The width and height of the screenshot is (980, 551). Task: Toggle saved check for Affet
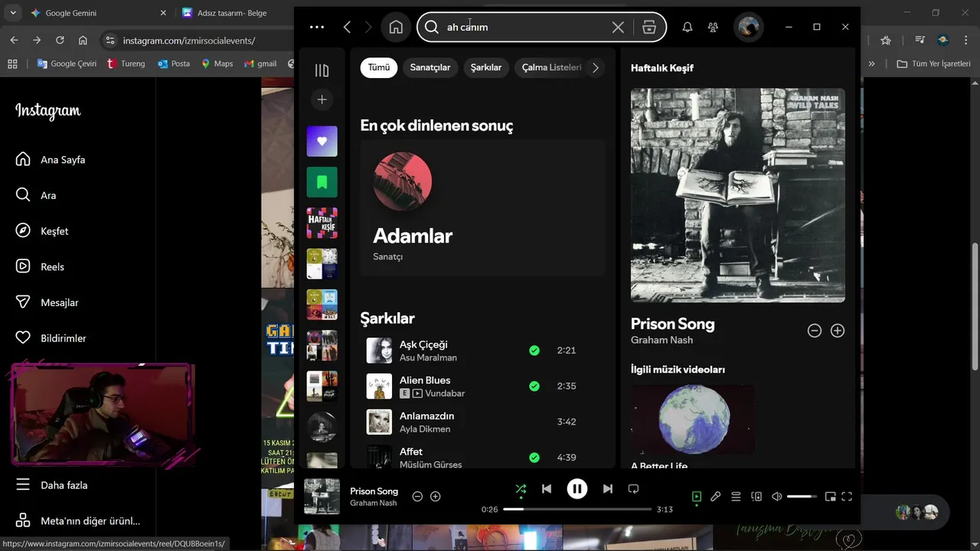point(534,458)
